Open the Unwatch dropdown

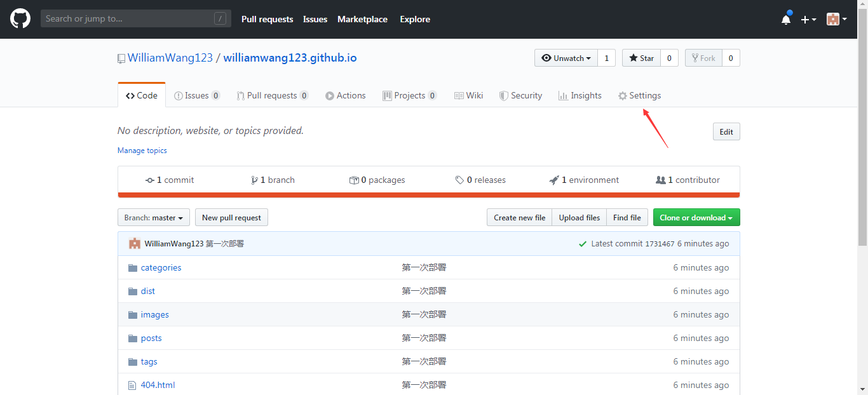566,58
